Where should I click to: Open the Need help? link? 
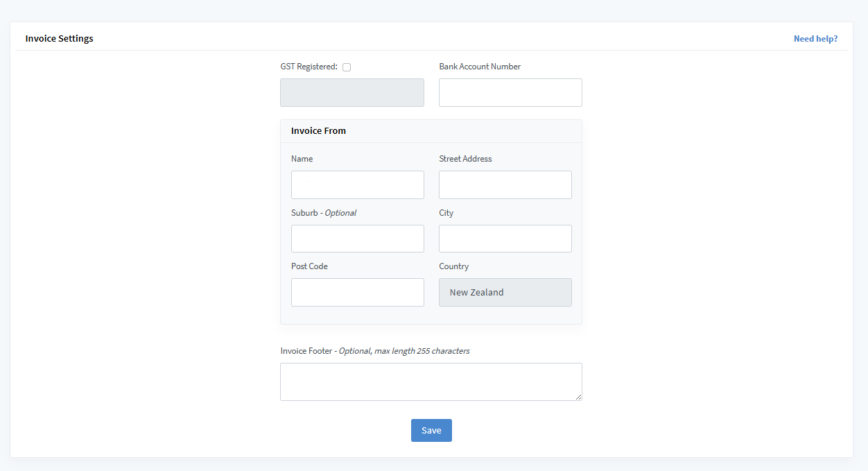(815, 39)
